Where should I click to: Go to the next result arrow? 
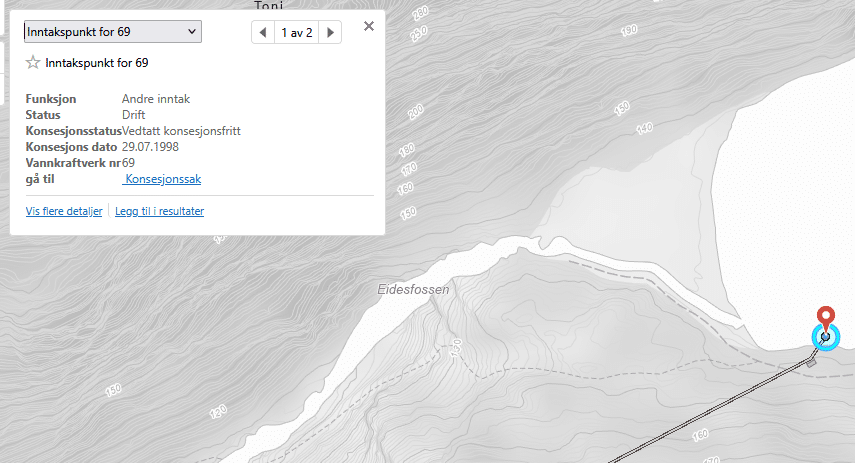[331, 33]
